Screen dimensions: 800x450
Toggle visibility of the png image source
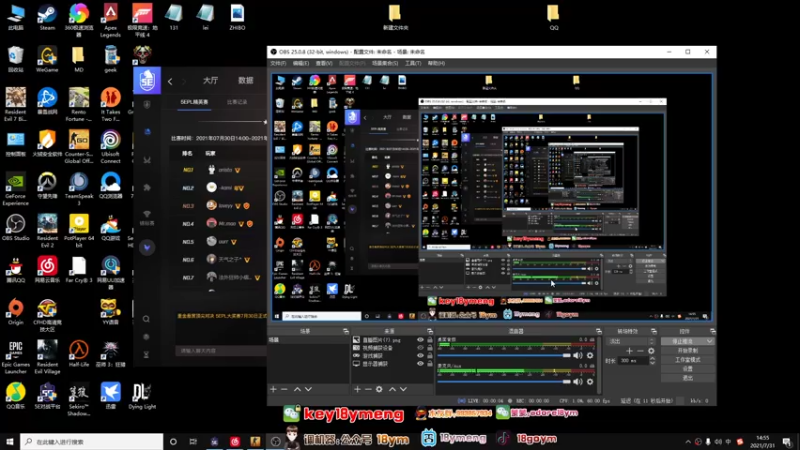pos(420,340)
